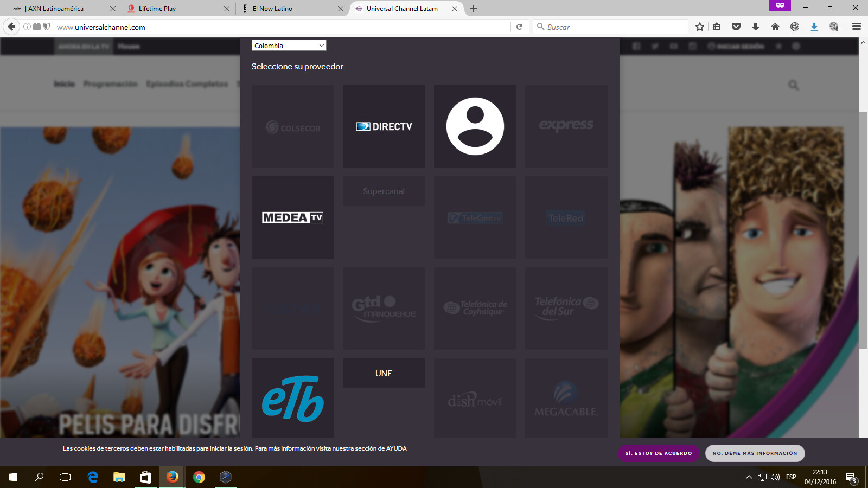Screen dimensions: 868x488
Task: Show hidden system tray icons
Action: [x=749, y=477]
